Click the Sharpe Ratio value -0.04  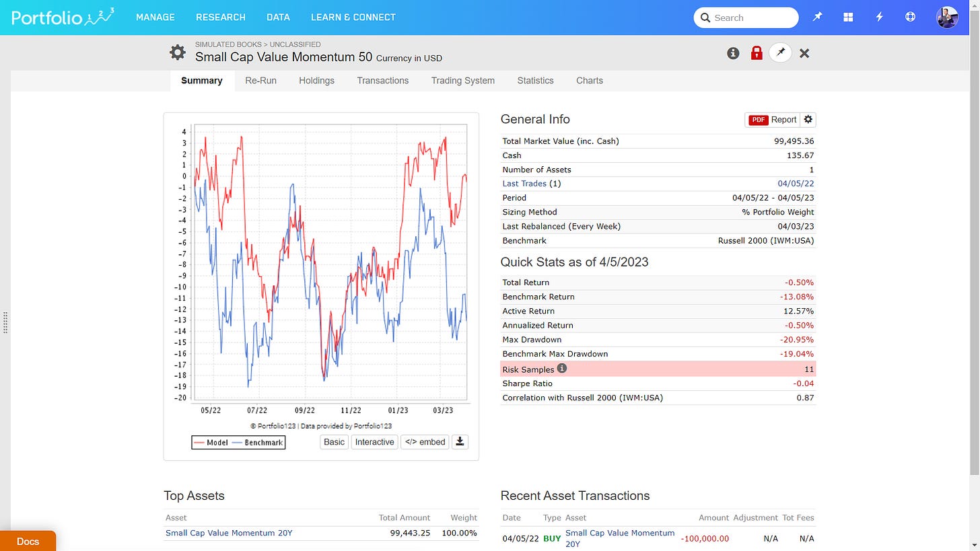click(803, 383)
